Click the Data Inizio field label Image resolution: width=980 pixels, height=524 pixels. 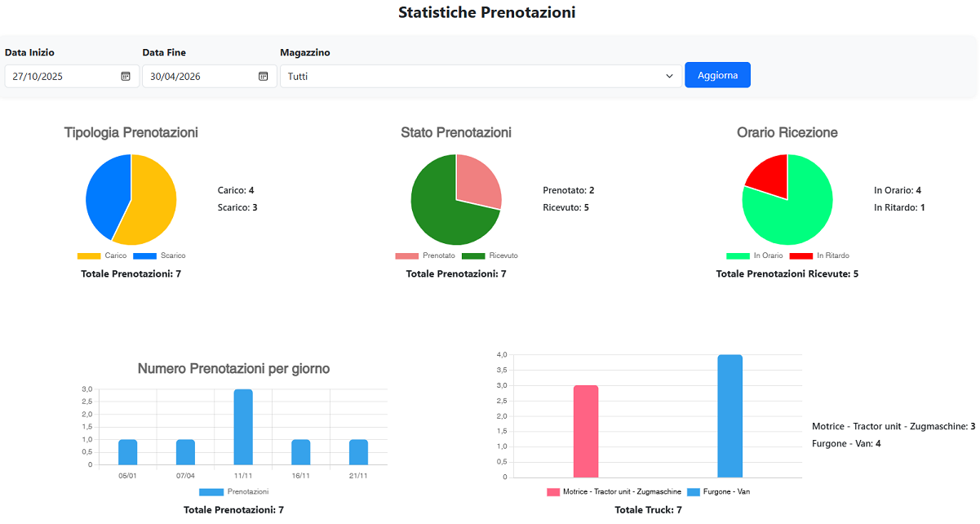[x=29, y=52]
